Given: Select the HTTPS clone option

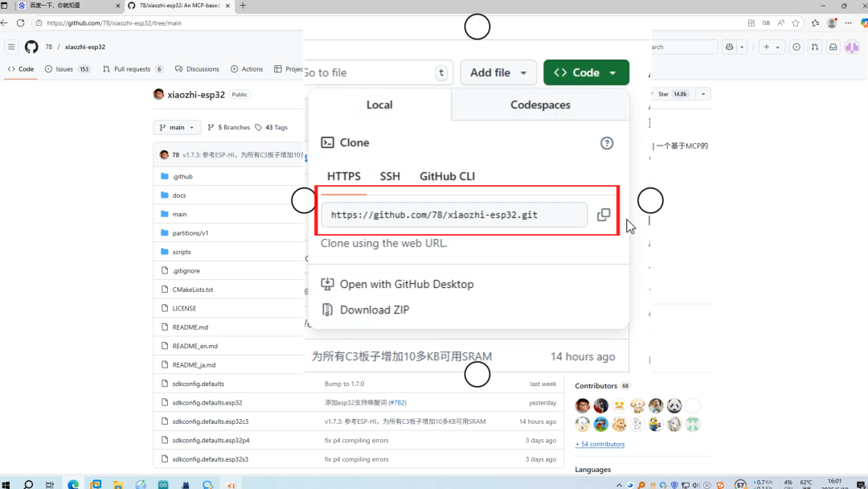Looking at the screenshot, I should [x=344, y=176].
